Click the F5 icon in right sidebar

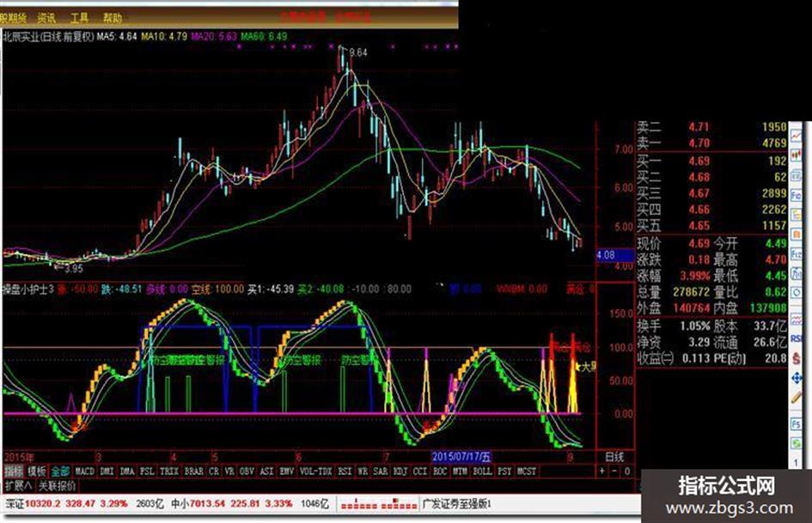pyautogui.click(x=796, y=423)
